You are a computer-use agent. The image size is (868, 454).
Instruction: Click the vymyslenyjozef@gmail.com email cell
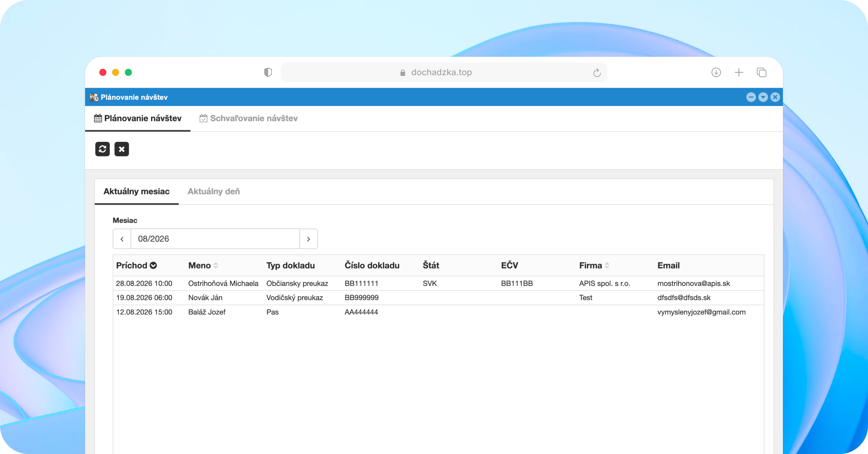pos(701,312)
